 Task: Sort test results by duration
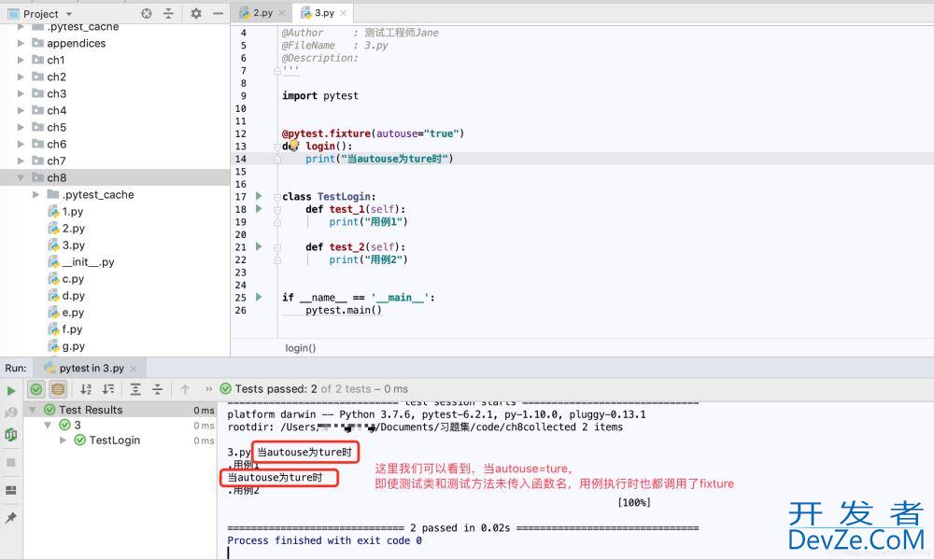click(108, 389)
